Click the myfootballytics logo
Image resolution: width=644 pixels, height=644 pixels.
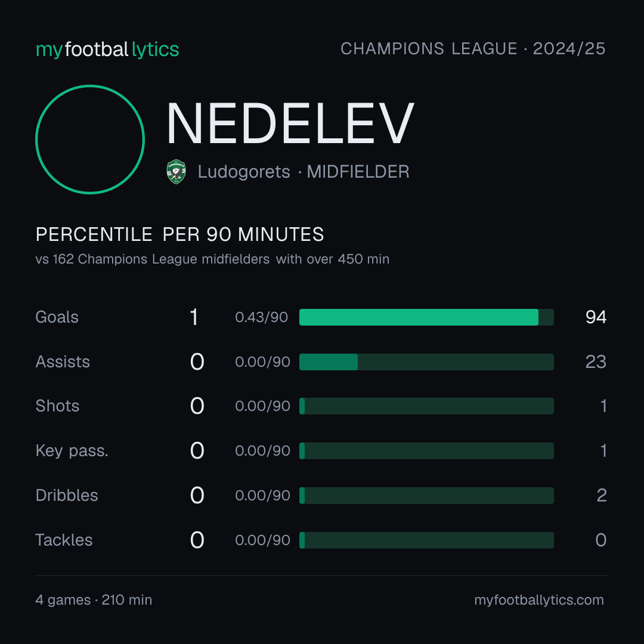coord(107,49)
